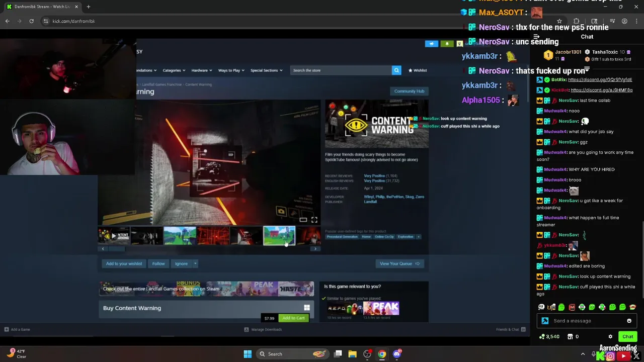
Task: Click View Your Queue
Action: pos(400,263)
